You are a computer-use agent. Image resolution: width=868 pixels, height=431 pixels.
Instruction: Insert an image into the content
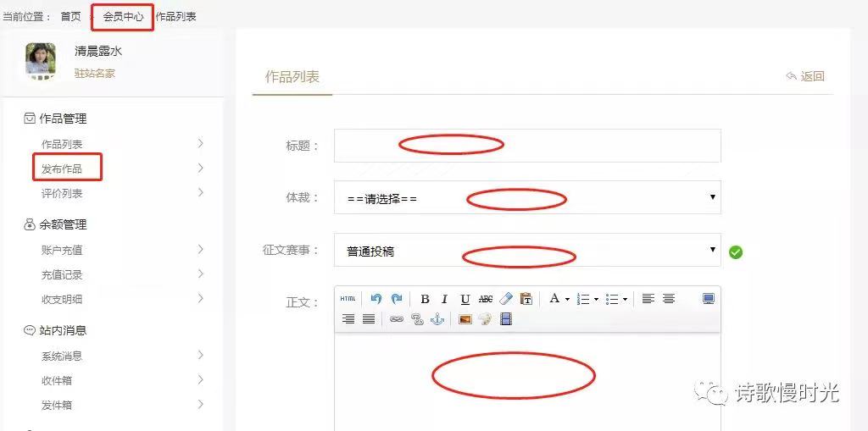coord(465,319)
